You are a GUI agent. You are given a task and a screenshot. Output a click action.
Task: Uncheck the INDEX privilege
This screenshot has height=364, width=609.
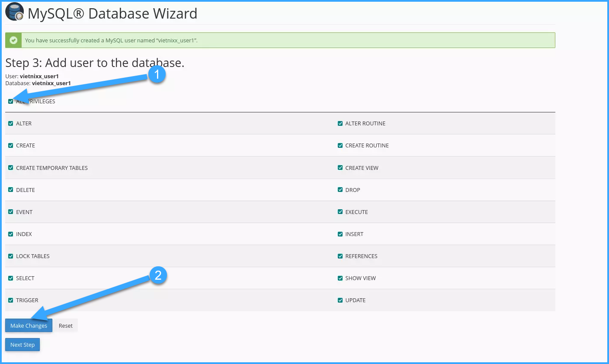(11, 234)
